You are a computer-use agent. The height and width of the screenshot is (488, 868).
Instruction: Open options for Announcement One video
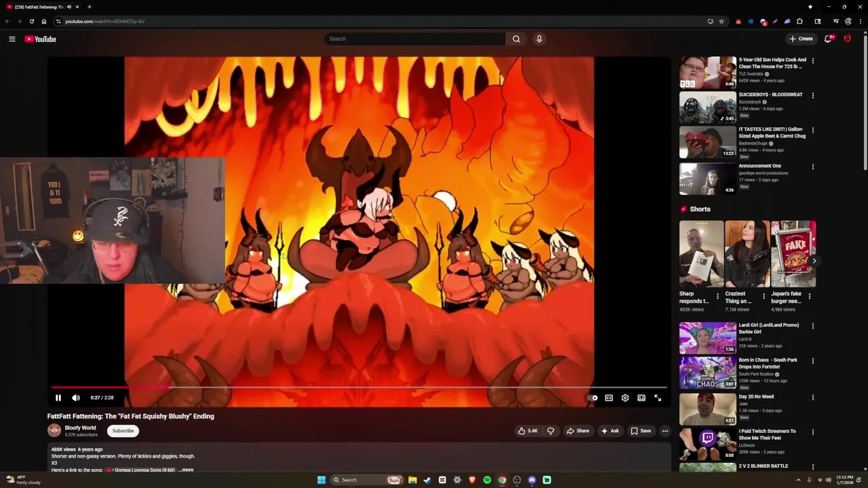pos(813,167)
